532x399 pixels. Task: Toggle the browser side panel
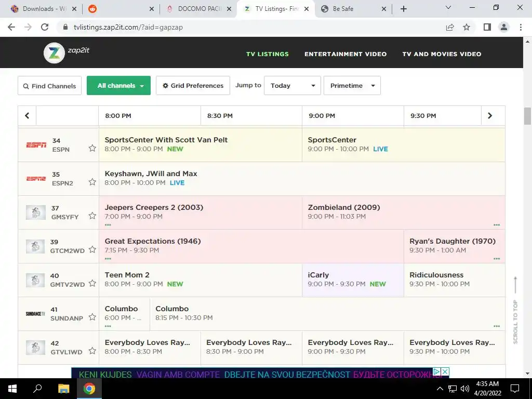(x=487, y=27)
